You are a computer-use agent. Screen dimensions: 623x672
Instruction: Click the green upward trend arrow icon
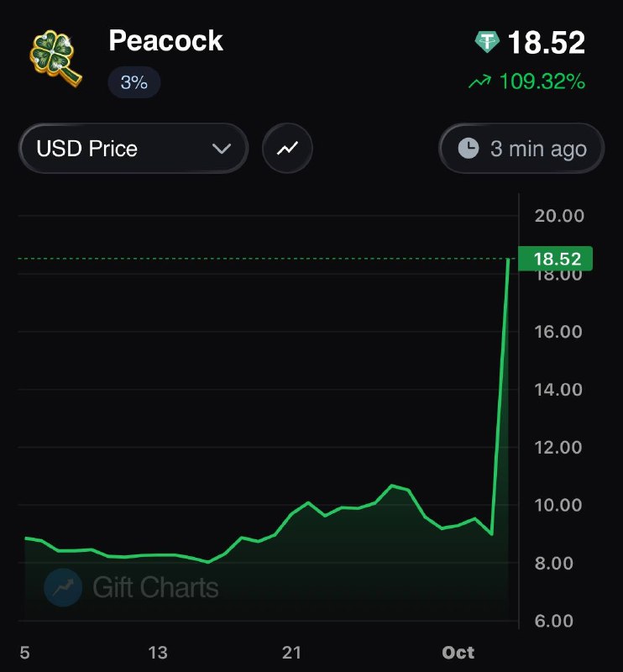tap(480, 81)
